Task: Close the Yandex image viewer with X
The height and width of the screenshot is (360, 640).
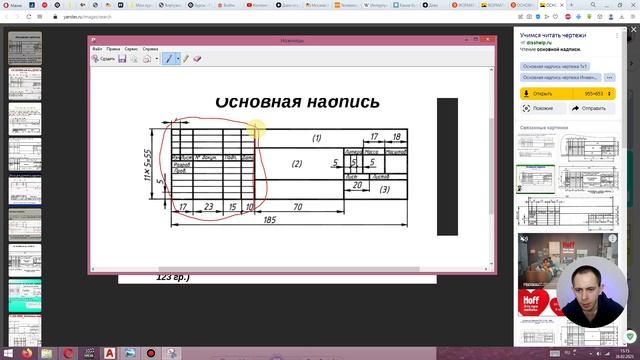Action: pyautogui.click(x=633, y=29)
